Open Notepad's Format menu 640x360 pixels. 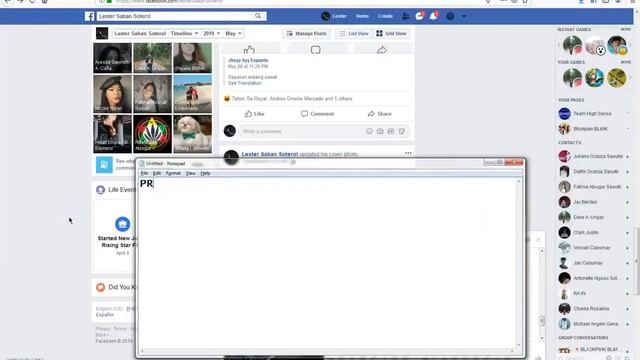pos(173,173)
